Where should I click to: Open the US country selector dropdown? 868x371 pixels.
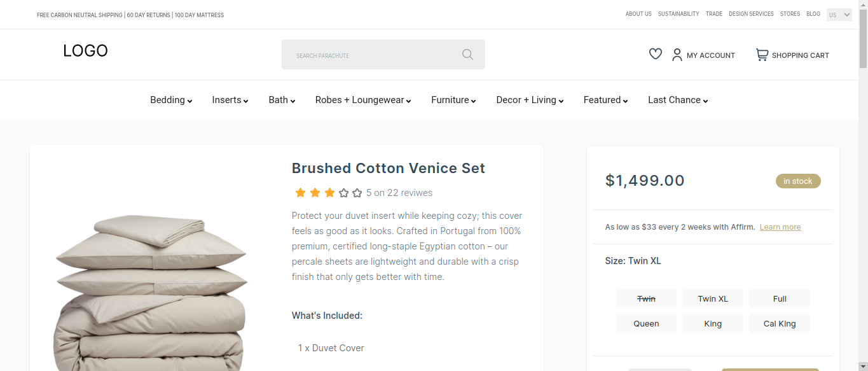(x=839, y=15)
